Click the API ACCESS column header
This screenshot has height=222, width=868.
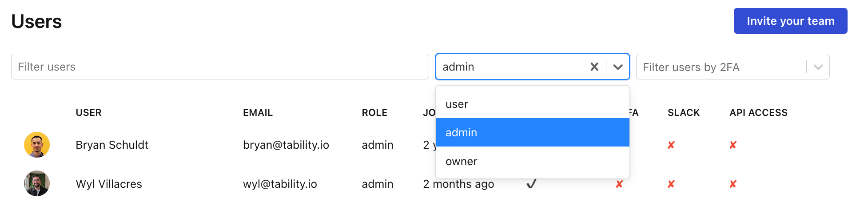click(x=758, y=113)
